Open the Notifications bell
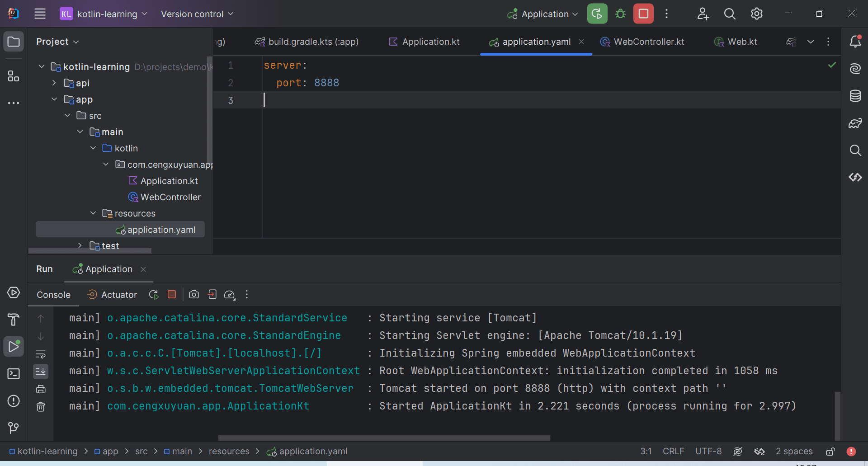This screenshot has height=466, width=868. click(x=855, y=42)
